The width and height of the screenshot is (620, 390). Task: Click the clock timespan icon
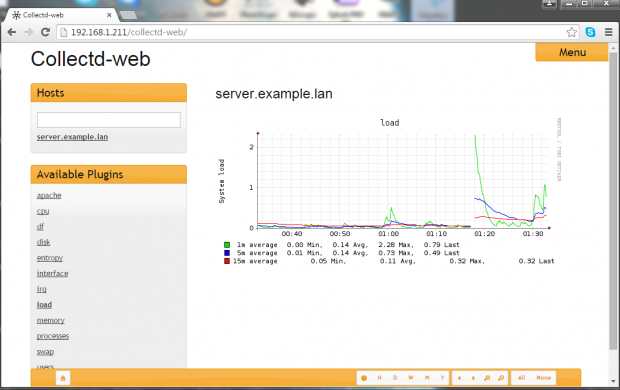coord(364,378)
